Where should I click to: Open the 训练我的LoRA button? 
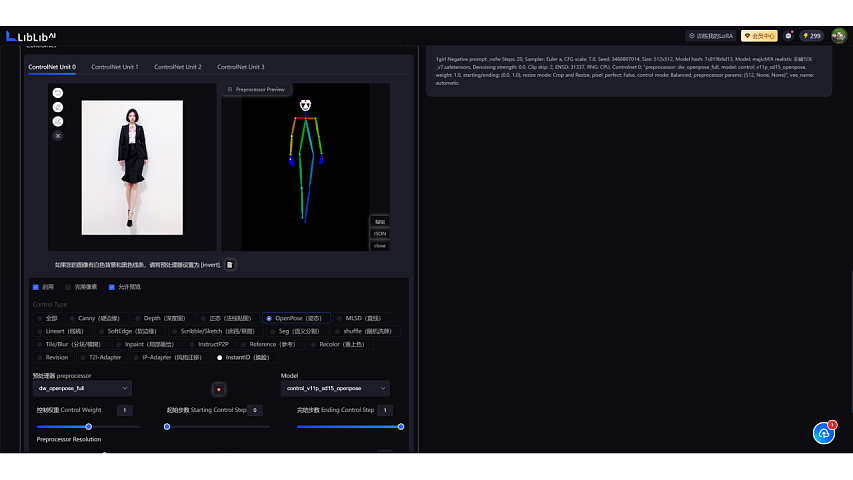pyautogui.click(x=711, y=36)
